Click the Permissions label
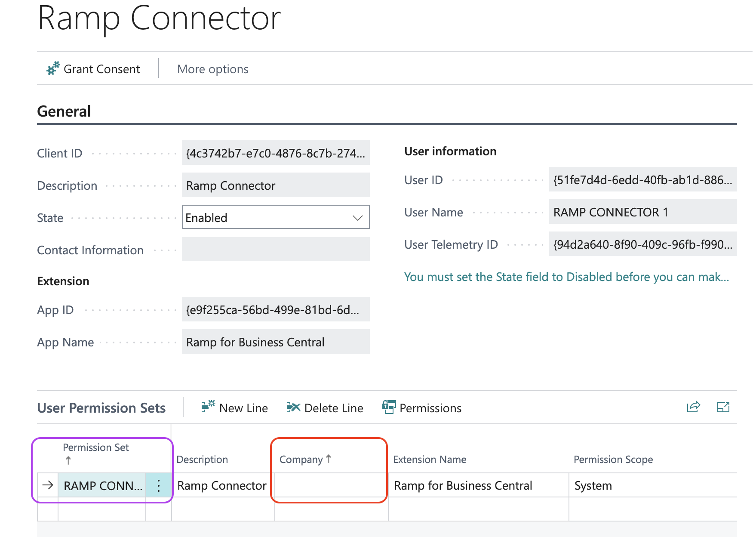The width and height of the screenshot is (756, 537). [x=430, y=408]
